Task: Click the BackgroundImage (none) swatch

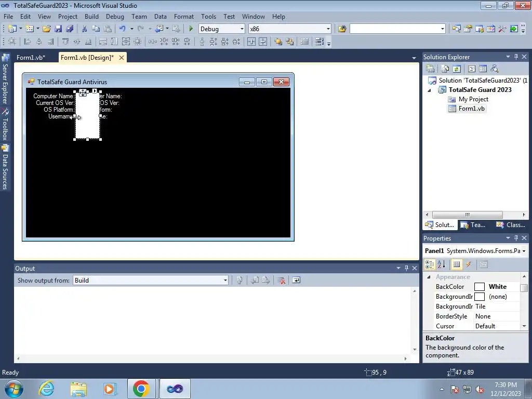Action: pos(479,297)
